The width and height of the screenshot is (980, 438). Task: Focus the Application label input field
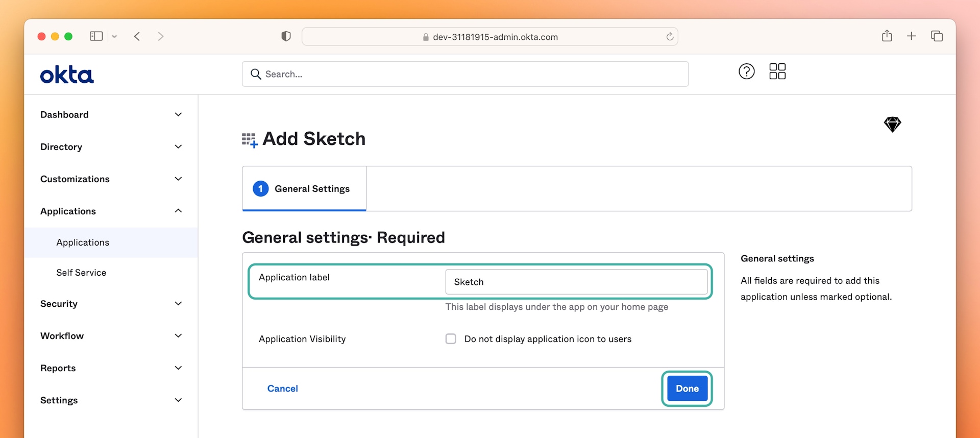[x=576, y=282]
